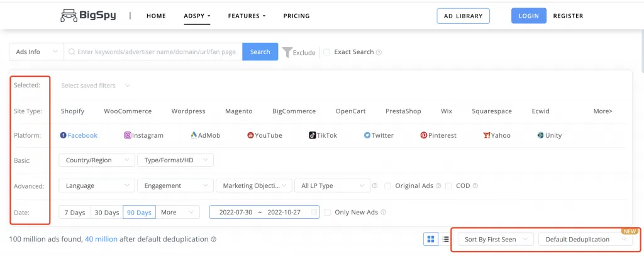Go to the PRICING menu item

(x=296, y=16)
